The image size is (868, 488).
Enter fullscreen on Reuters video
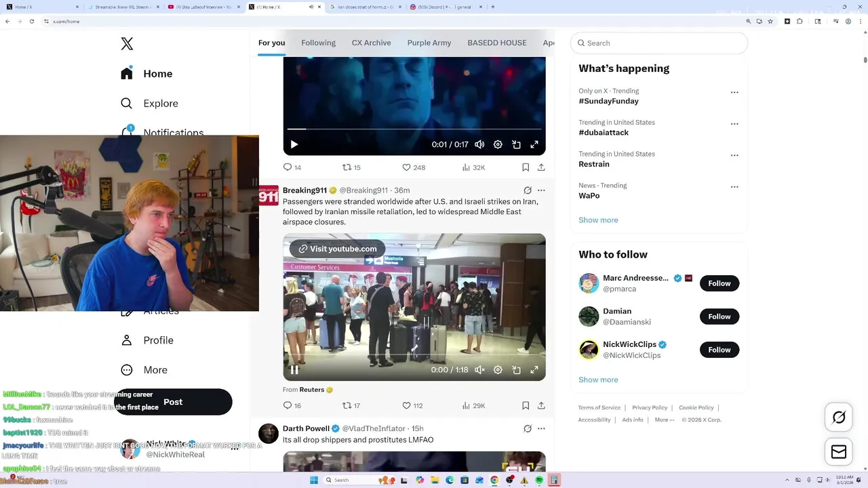(534, 370)
